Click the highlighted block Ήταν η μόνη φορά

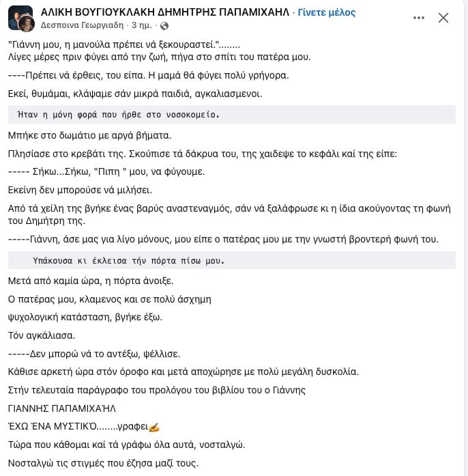tap(232, 115)
